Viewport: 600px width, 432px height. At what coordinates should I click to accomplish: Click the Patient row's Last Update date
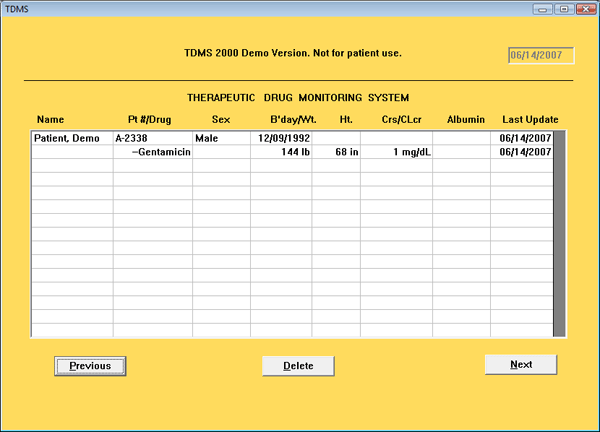point(521,138)
